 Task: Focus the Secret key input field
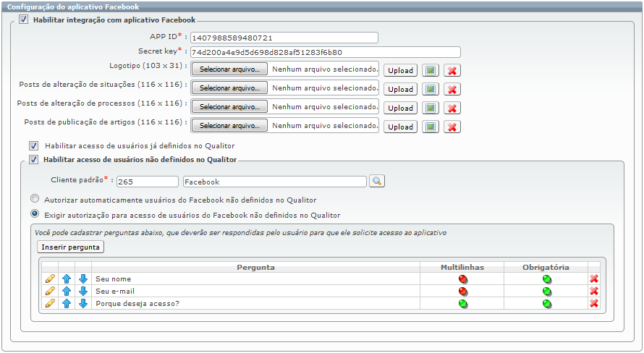pyautogui.click(x=325, y=52)
